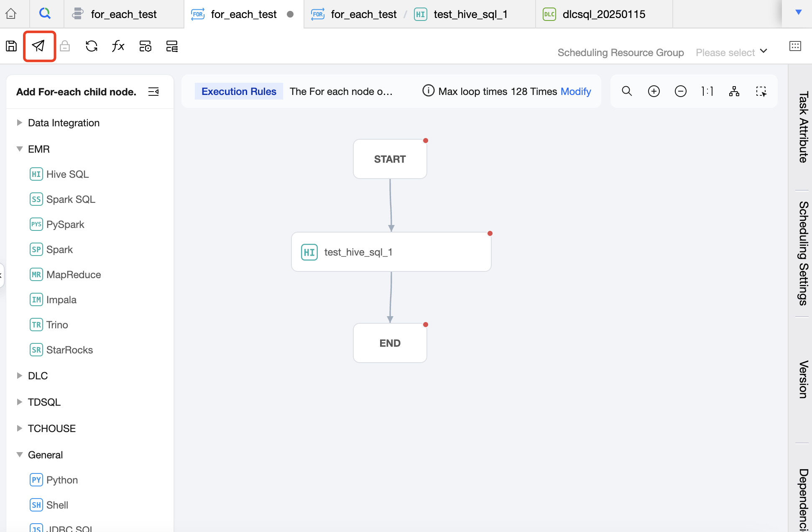Switch to the dlcsql_20250115 tab
812x532 pixels.
pyautogui.click(x=603, y=14)
